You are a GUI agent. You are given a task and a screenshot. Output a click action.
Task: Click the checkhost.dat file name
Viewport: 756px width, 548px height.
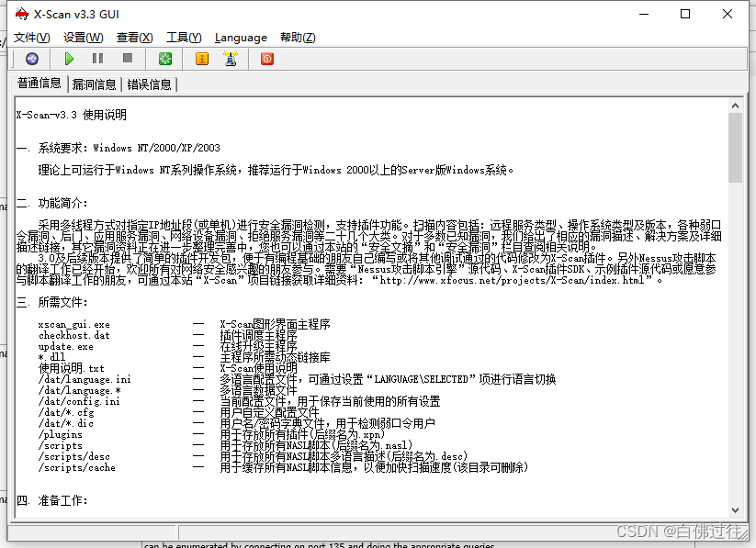[x=74, y=335]
